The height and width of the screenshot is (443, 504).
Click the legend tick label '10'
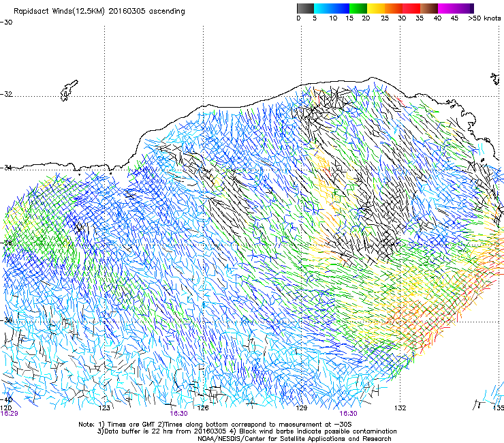coord(333,18)
